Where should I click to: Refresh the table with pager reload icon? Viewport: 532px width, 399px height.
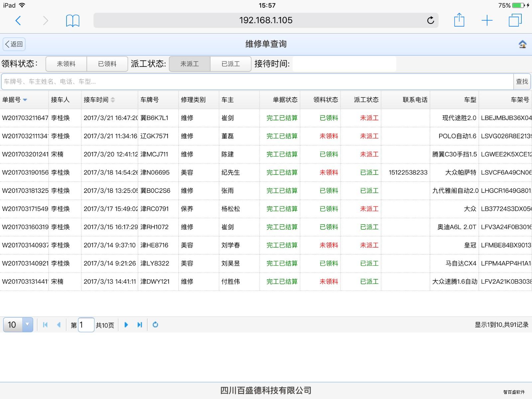[x=155, y=325]
